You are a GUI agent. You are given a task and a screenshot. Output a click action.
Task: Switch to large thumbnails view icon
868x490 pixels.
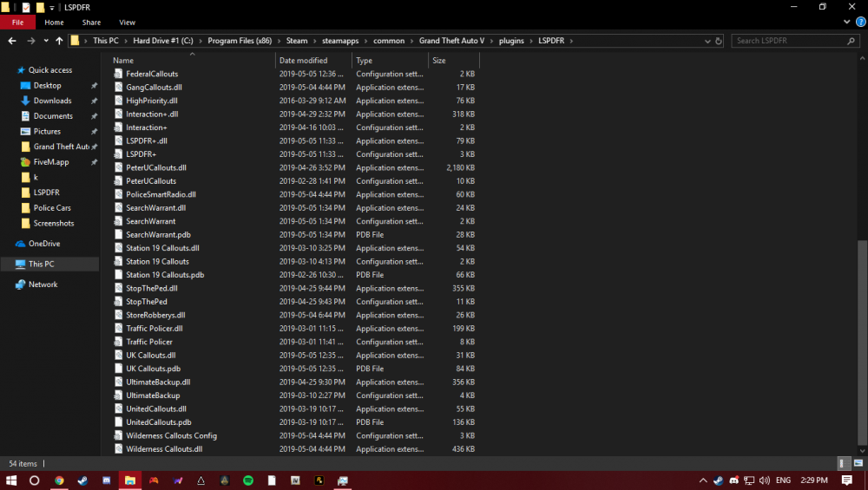coord(858,463)
